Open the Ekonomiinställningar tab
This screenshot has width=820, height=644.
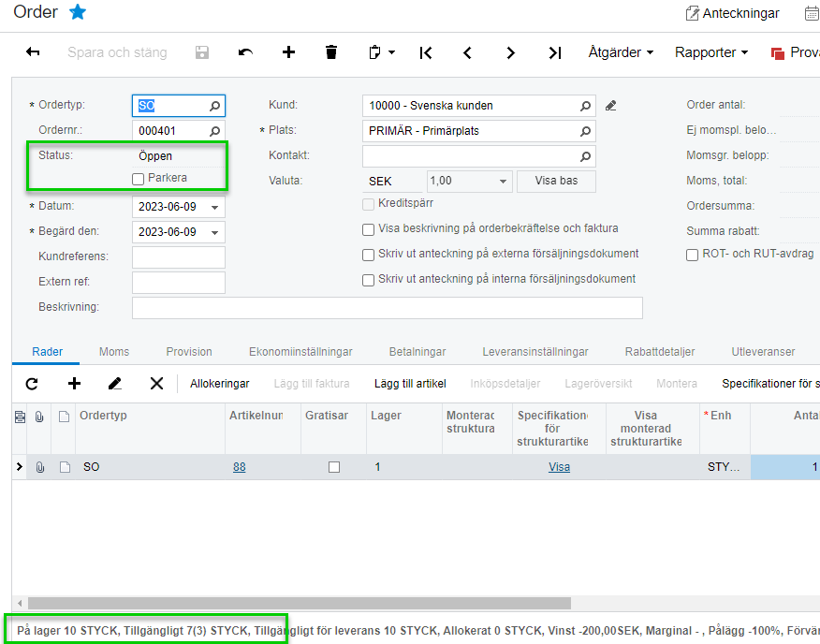[300, 352]
